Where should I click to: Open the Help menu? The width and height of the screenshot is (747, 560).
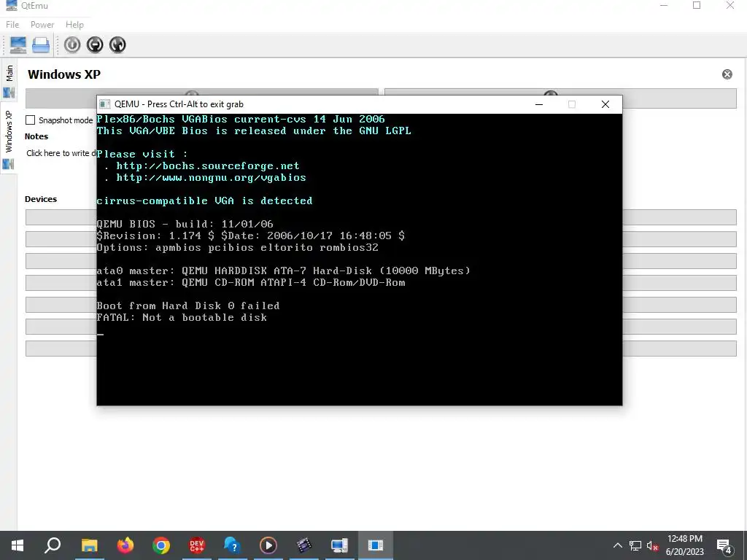coord(74,25)
